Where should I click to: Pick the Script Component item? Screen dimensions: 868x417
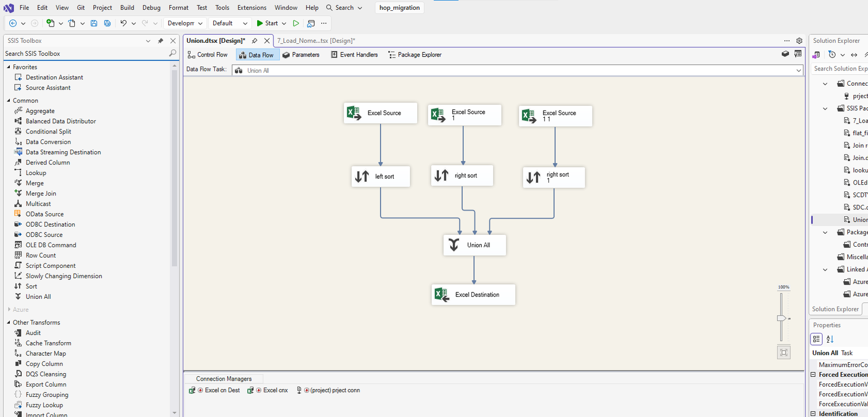tap(50, 265)
